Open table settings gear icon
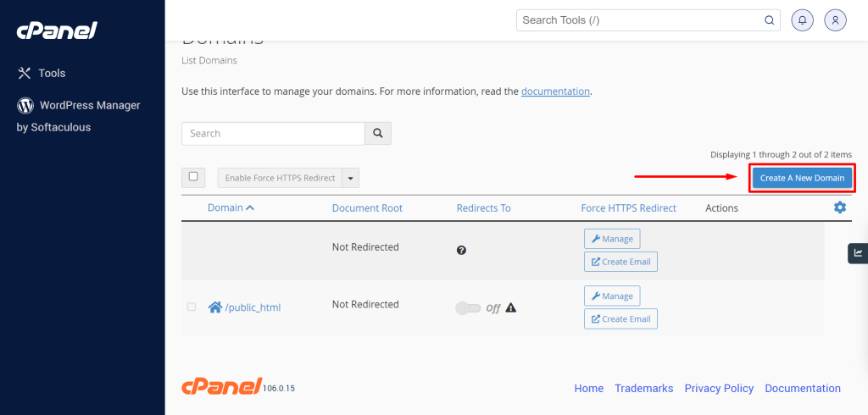 point(840,207)
